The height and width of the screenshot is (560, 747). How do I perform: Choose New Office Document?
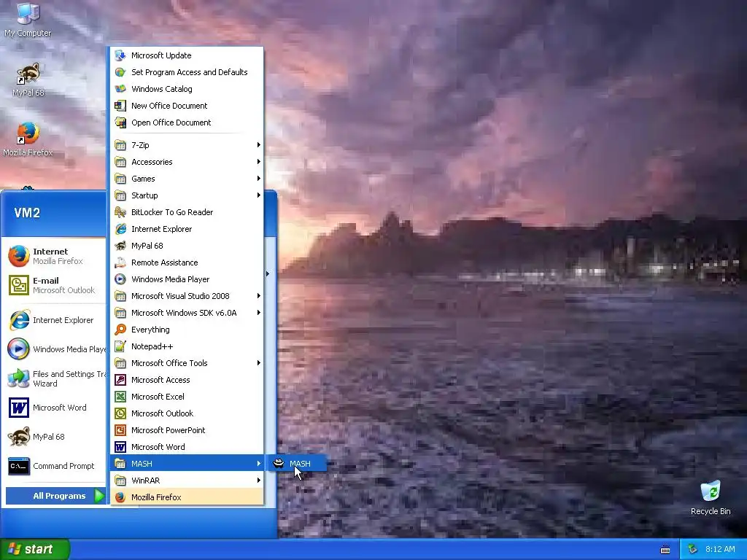[187, 106]
